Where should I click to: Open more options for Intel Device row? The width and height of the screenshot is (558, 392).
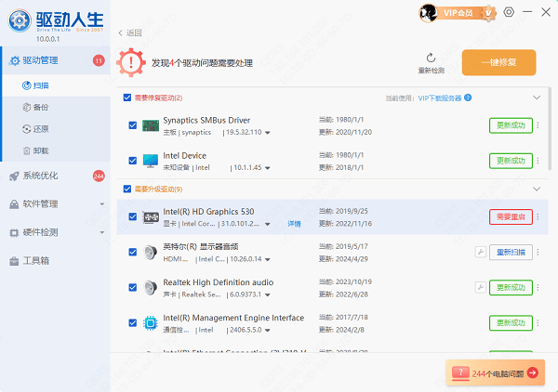coord(538,161)
